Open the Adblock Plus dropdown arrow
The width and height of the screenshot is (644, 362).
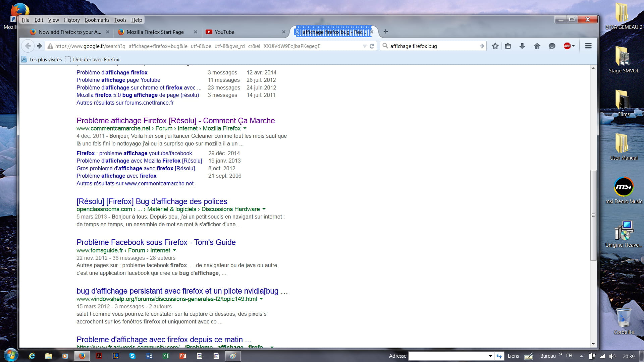(573, 46)
